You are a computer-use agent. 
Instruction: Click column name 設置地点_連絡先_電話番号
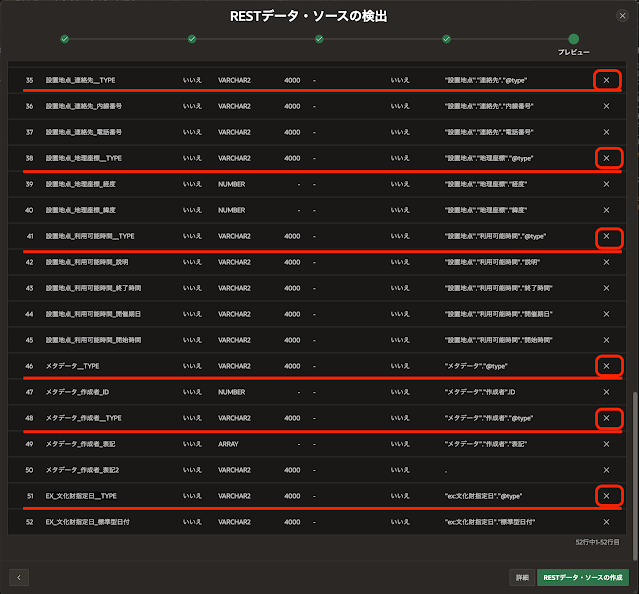click(84, 132)
